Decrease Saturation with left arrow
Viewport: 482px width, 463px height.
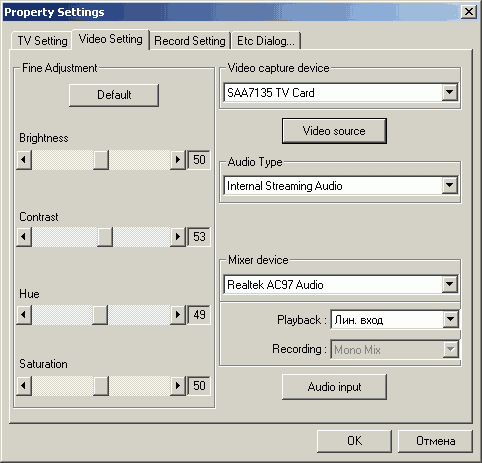coord(24,386)
